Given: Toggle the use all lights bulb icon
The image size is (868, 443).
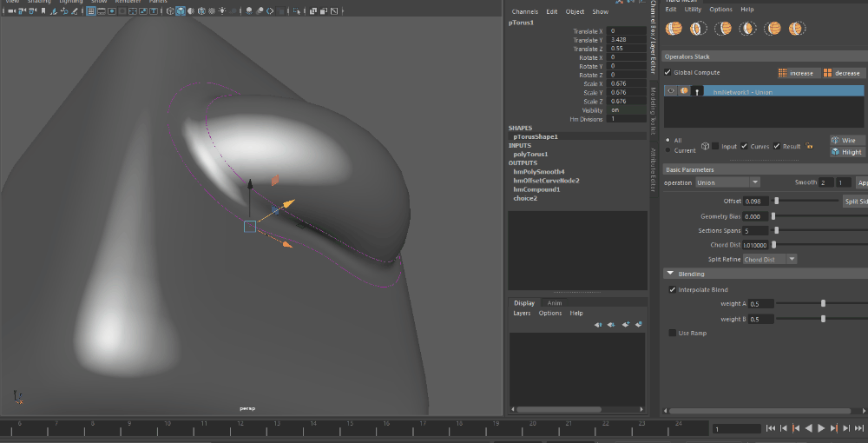Looking at the screenshot, I should pyautogui.click(x=222, y=10).
